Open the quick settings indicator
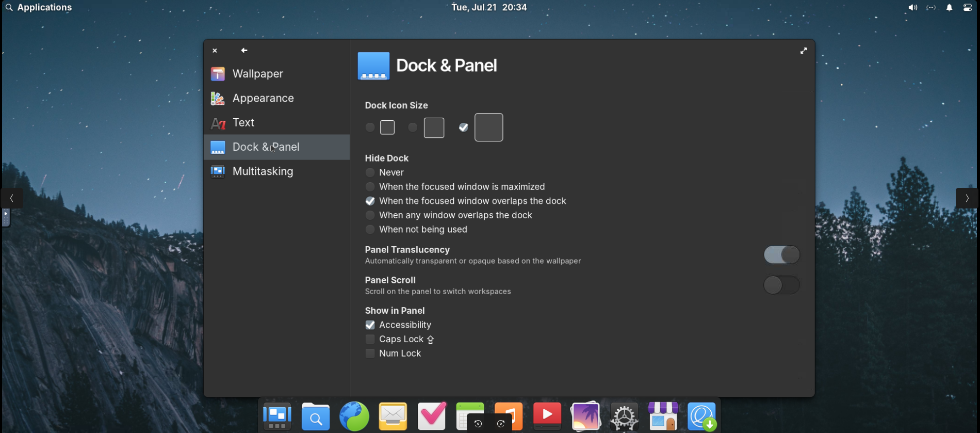 coord(968,8)
